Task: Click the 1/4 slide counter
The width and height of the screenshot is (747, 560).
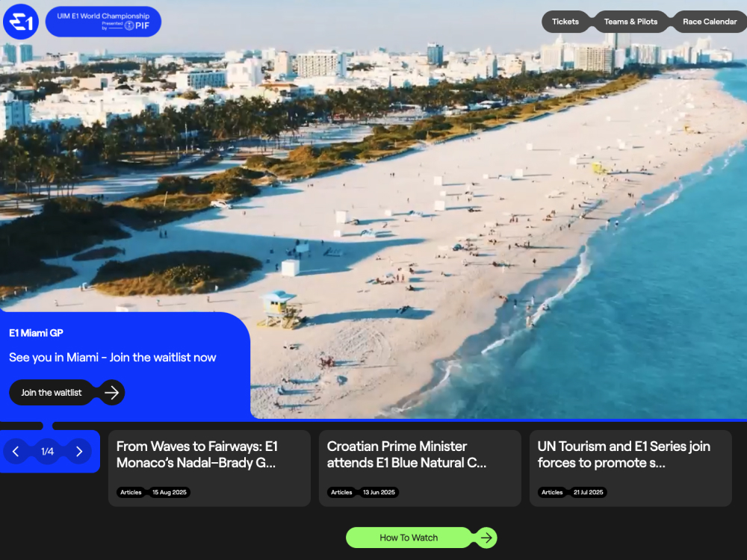Action: (x=47, y=452)
